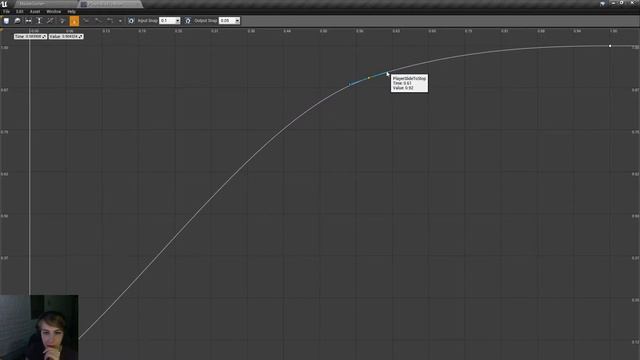Open the Asset menu
640x360 pixels.
35,11
